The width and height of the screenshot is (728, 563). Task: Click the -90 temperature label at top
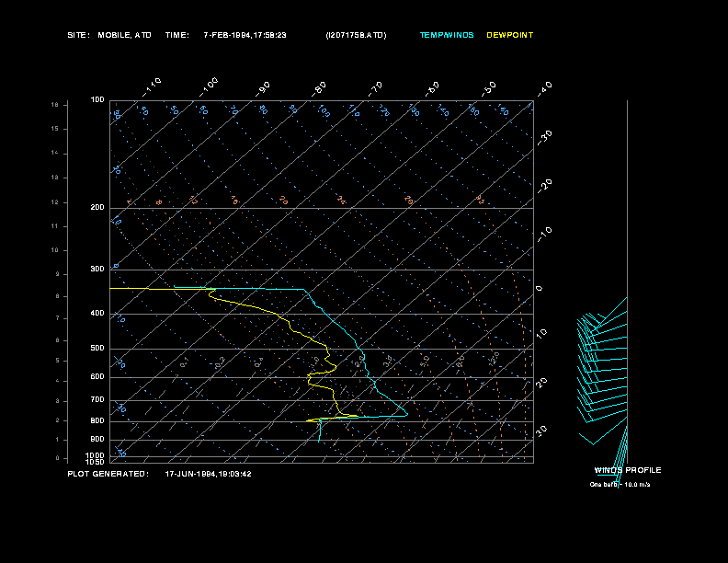pyautogui.click(x=263, y=89)
